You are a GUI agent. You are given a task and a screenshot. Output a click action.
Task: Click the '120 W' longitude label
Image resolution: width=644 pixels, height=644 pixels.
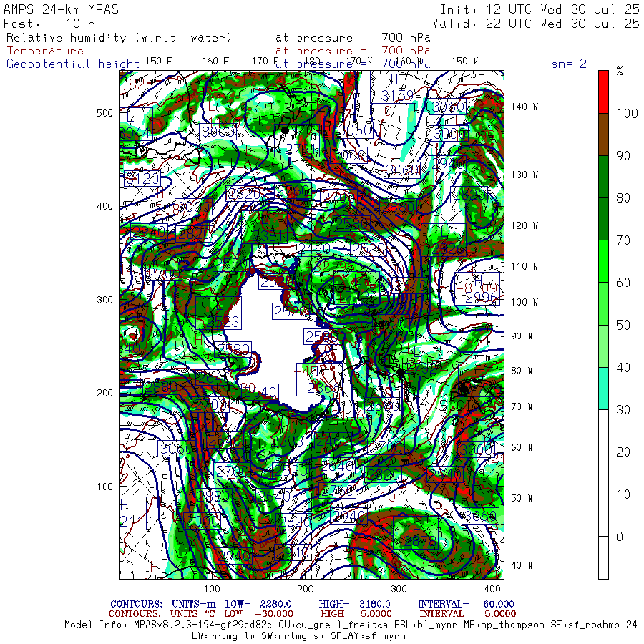coord(525,225)
